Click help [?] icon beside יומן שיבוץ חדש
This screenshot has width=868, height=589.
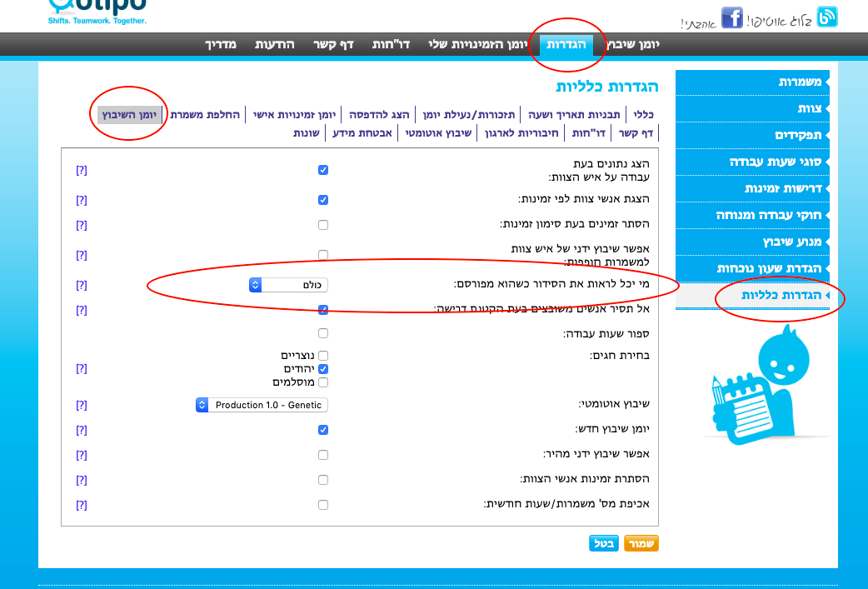click(82, 430)
